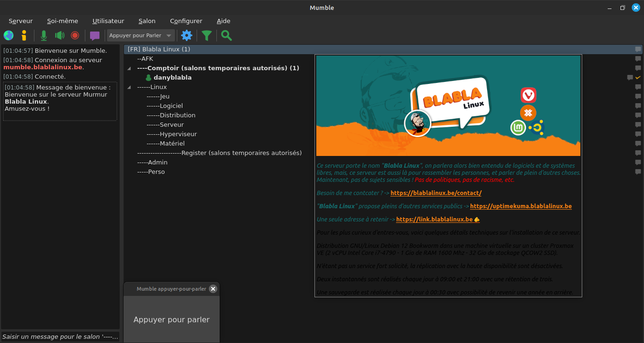Select the ------Linux channel row
644x343 pixels.
point(152,87)
